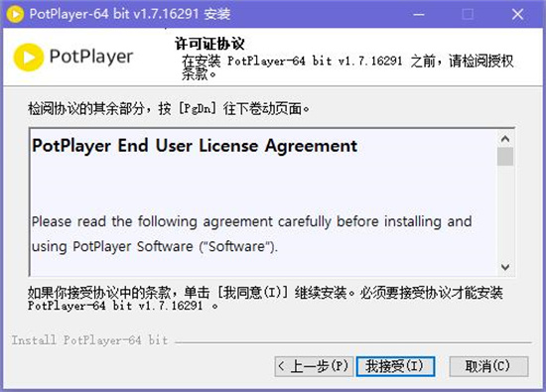Click the 'Install PotPlayer-64 bit' branding text
Screen dimensions: 546x392
click(89, 340)
